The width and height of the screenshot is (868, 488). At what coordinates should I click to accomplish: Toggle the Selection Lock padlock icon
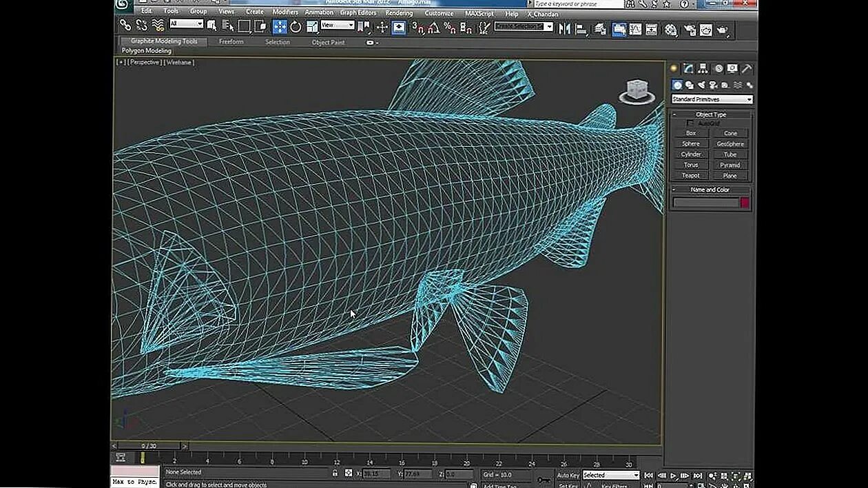(x=335, y=474)
